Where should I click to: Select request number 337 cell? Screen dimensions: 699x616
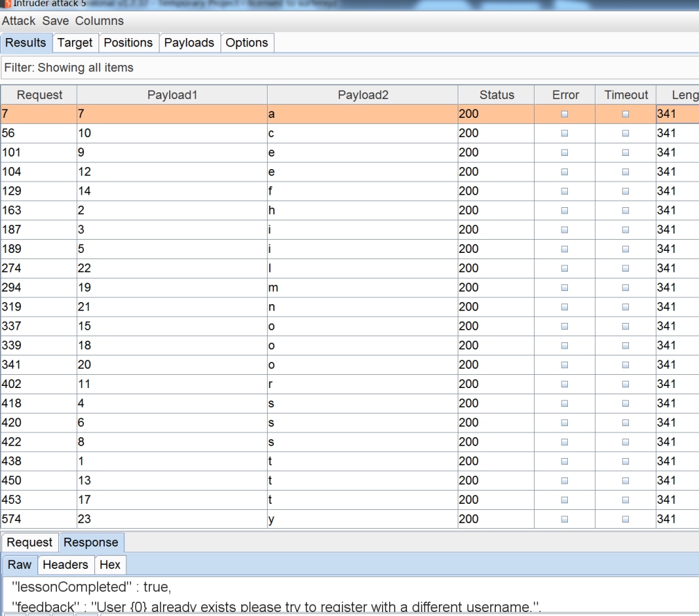pos(39,326)
